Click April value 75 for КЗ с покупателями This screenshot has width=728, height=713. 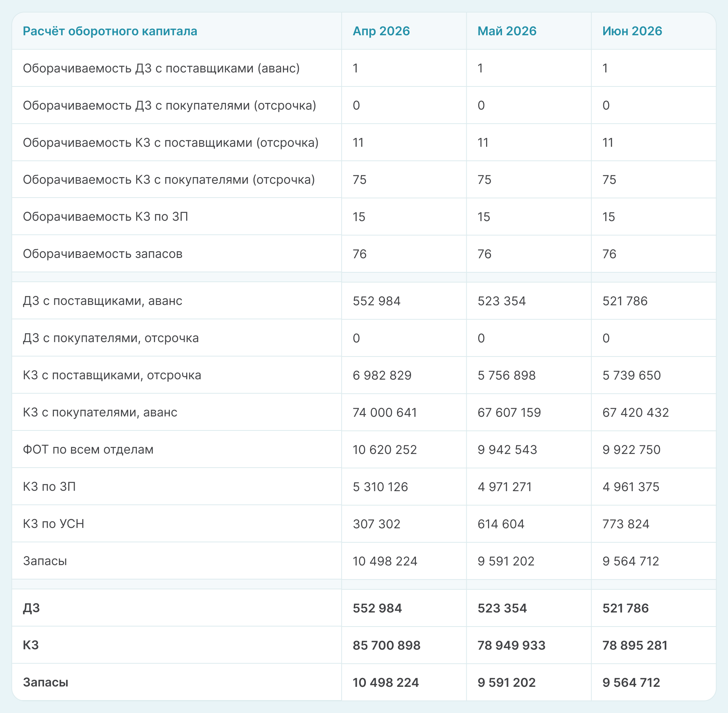[359, 179]
